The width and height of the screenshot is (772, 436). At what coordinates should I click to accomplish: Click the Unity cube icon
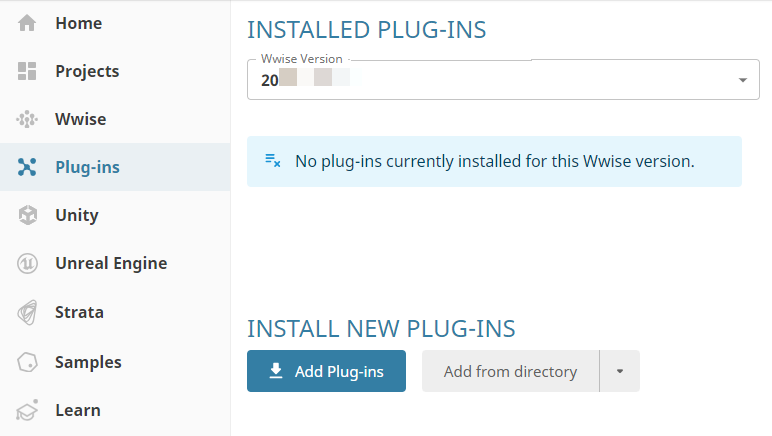pos(27,215)
